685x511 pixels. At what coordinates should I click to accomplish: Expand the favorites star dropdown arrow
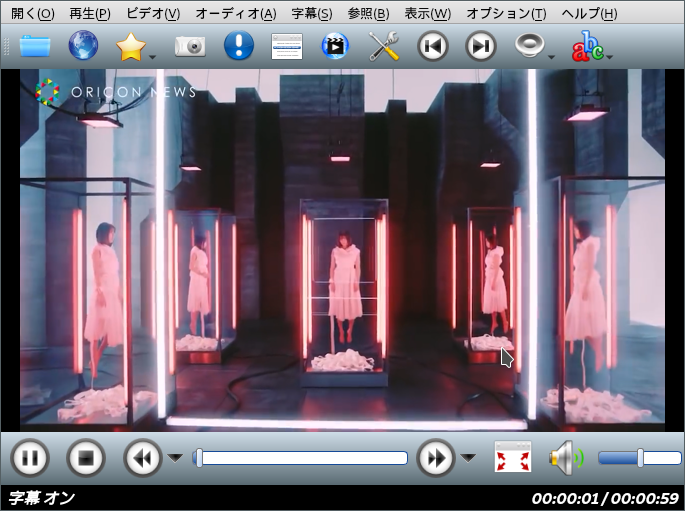pos(152,57)
